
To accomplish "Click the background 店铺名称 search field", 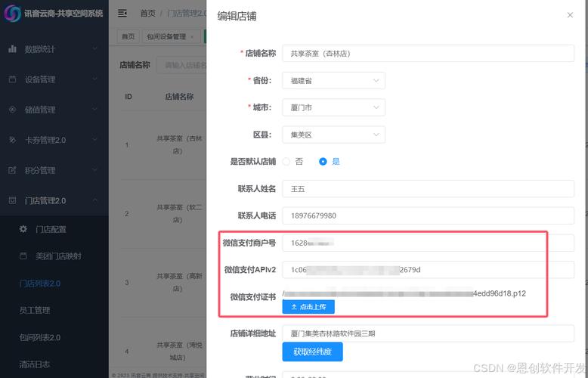I will click(x=181, y=65).
